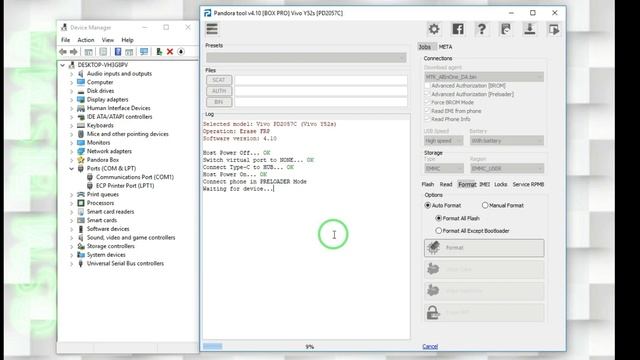Open the Action menu in Device Manager
This screenshot has width=640, height=360.
pyautogui.click(x=86, y=40)
